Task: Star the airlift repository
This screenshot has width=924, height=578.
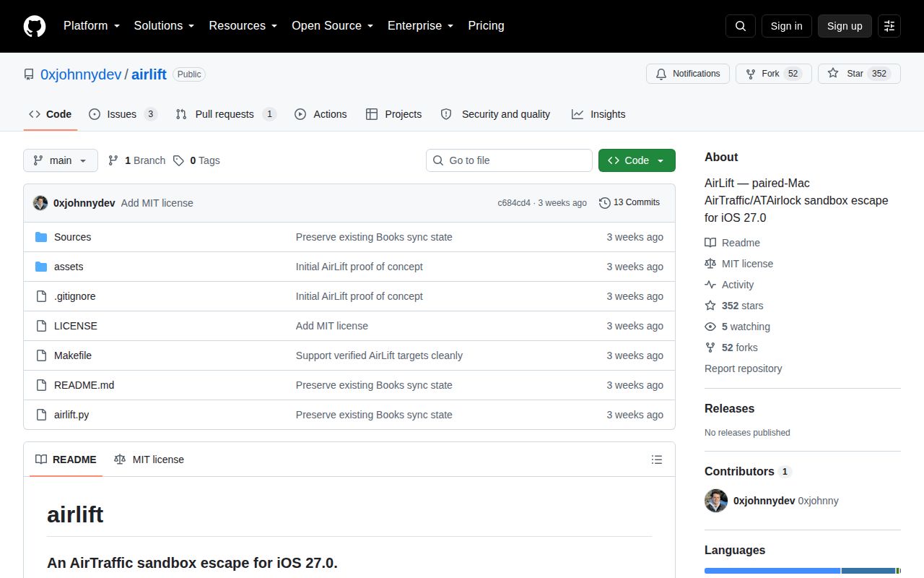Action: pos(859,74)
